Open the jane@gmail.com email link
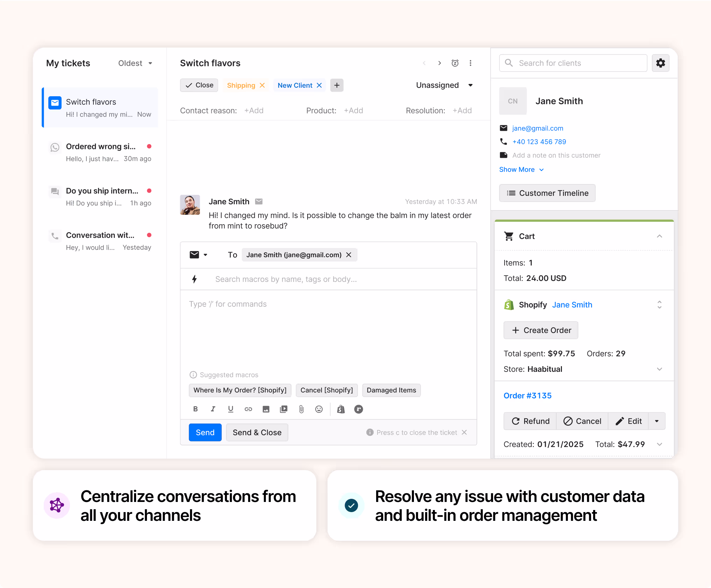 (538, 128)
